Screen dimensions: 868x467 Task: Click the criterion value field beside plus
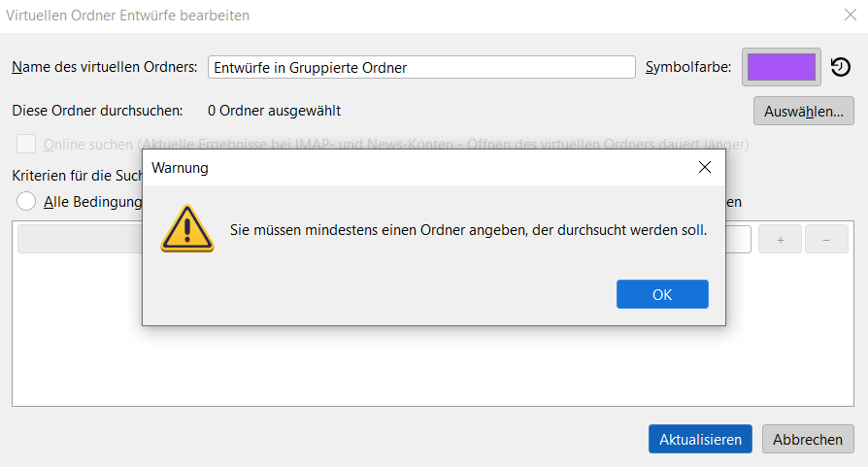[739, 240]
